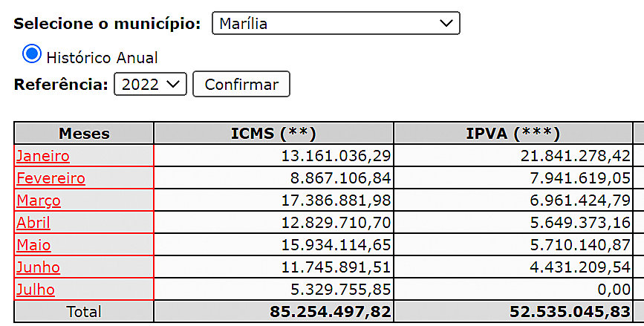The width and height of the screenshot is (644, 326).
Task: Open the Janeiro month link
Action: [x=43, y=156]
